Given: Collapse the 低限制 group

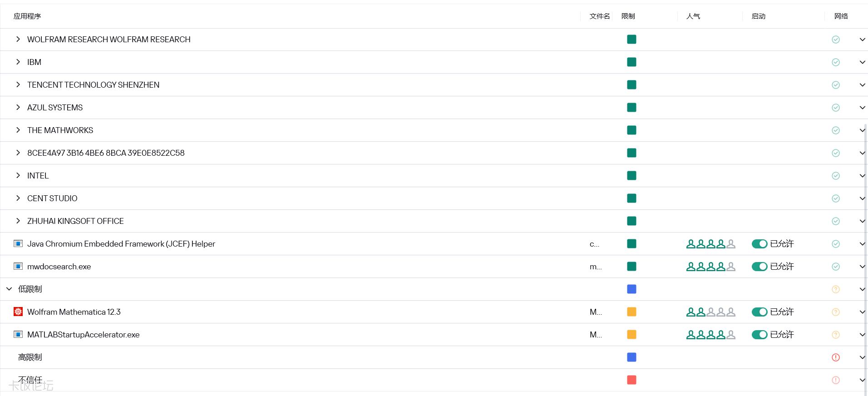Looking at the screenshot, I should tap(9, 289).
